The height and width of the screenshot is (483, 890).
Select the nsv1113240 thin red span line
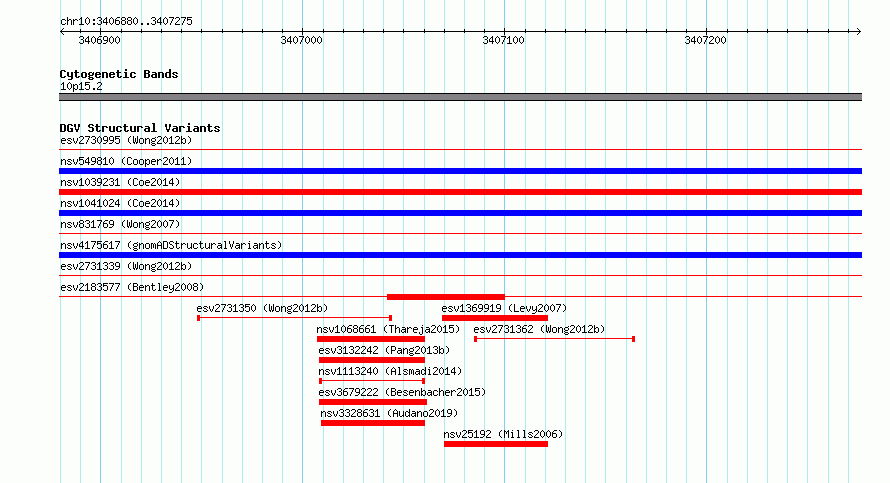372,381
